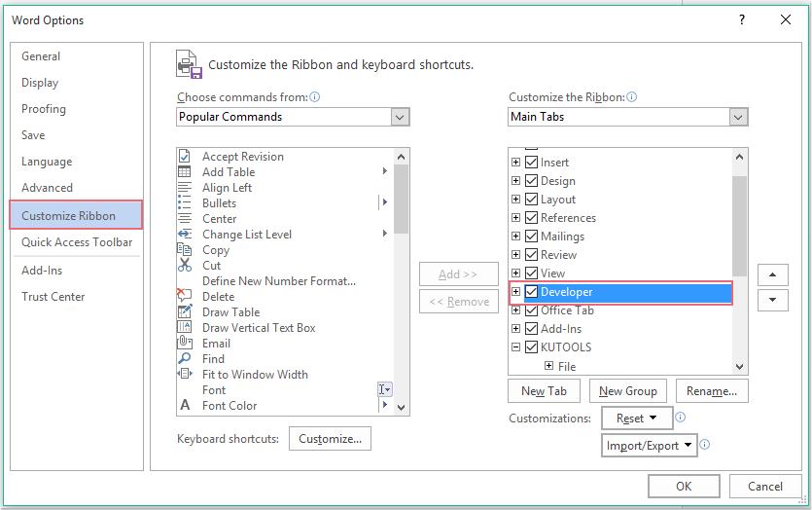This screenshot has width=812, height=510.
Task: Open the Import/Export dropdown
Action: pyautogui.click(x=650, y=446)
